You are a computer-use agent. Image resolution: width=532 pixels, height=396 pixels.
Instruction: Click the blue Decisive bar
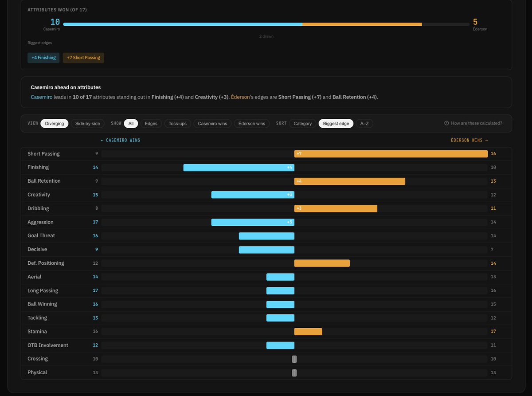266,249
